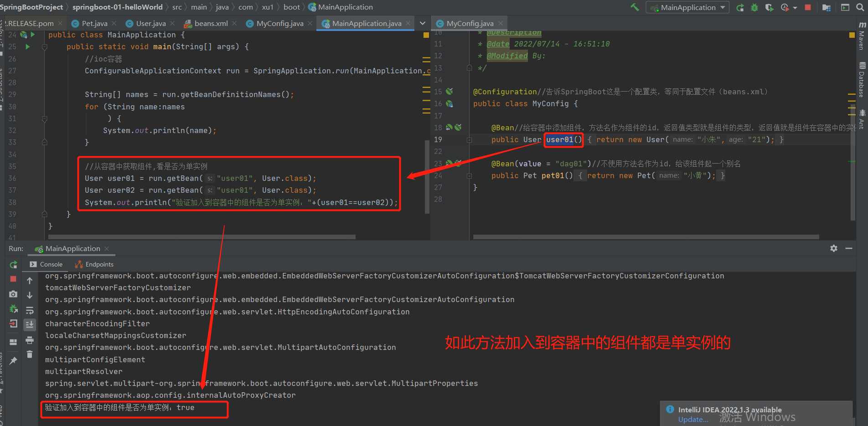
Task: Expand the folded user01 method on line 19
Action: (x=469, y=140)
